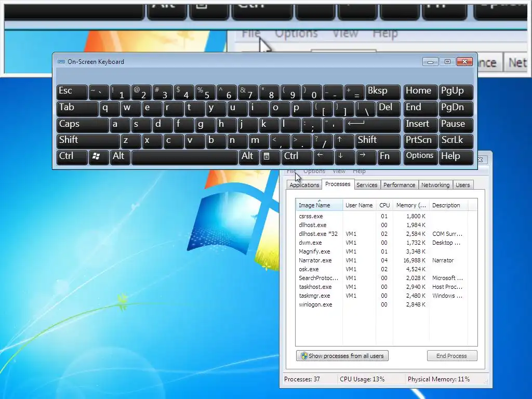Viewport: 532px width, 399px height.
Task: Click the Home key
Action: (x=420, y=92)
